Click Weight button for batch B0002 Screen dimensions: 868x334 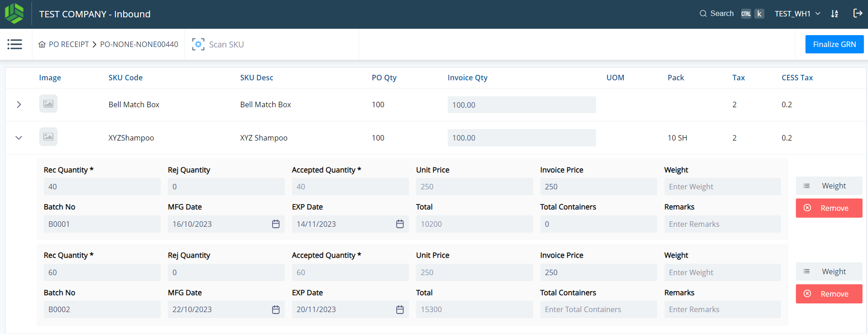(x=829, y=272)
